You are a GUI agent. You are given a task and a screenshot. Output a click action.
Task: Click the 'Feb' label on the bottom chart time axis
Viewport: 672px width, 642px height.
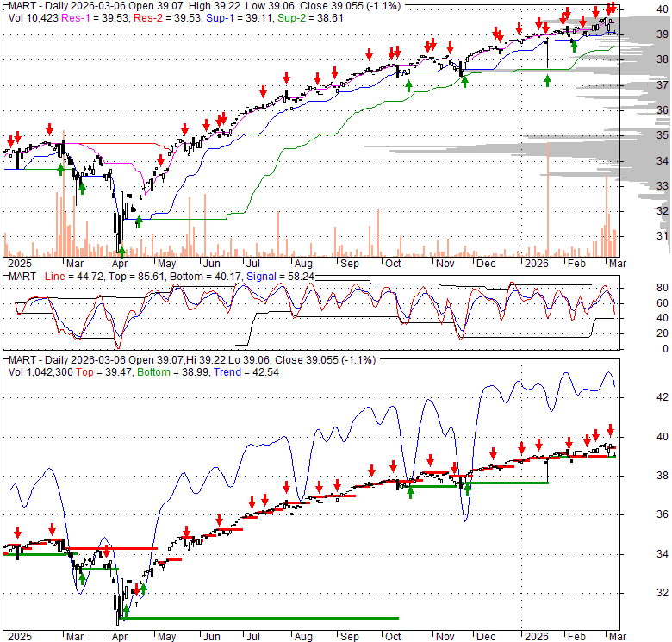tap(576, 637)
